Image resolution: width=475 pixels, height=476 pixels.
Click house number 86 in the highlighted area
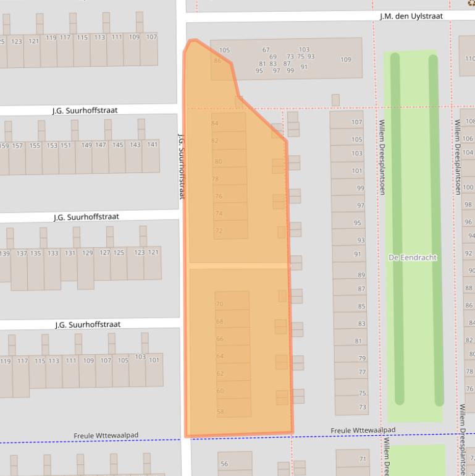(x=217, y=61)
